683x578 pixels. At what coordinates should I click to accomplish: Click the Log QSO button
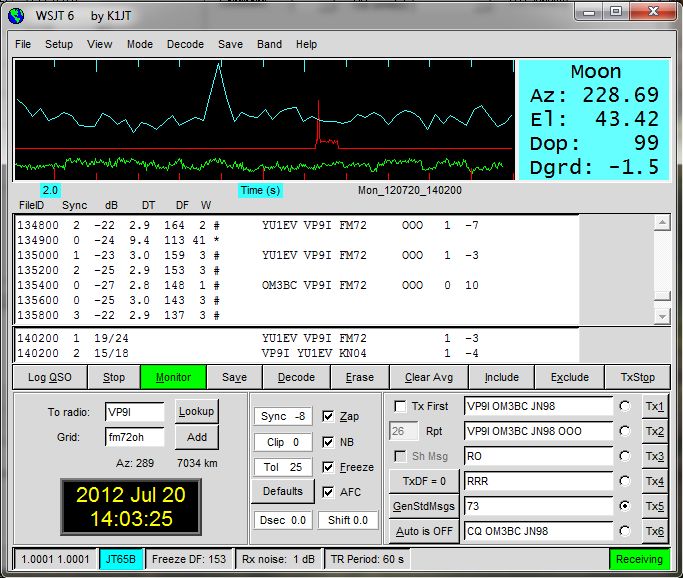(x=50, y=377)
